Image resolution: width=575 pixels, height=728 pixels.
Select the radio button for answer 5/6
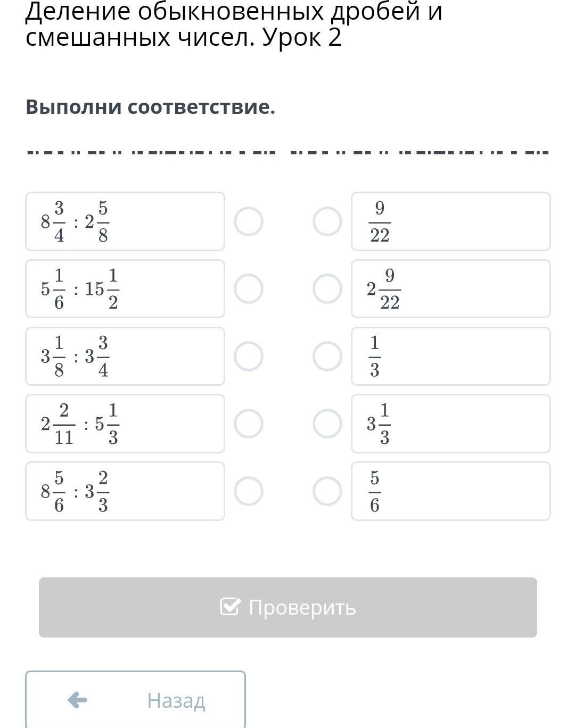click(327, 491)
